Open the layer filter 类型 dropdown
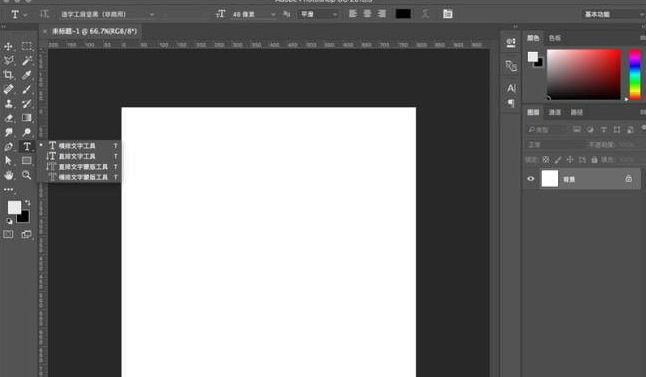This screenshot has width=646, height=377. [548, 130]
